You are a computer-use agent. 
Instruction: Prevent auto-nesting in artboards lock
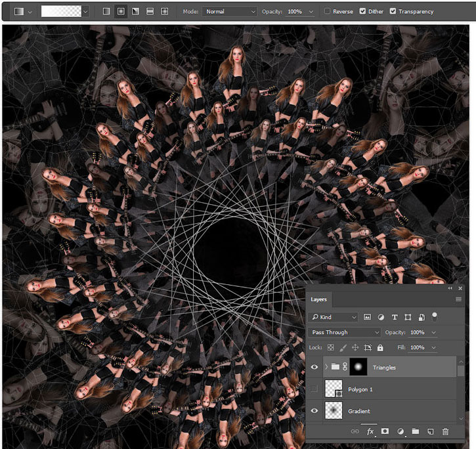368,348
